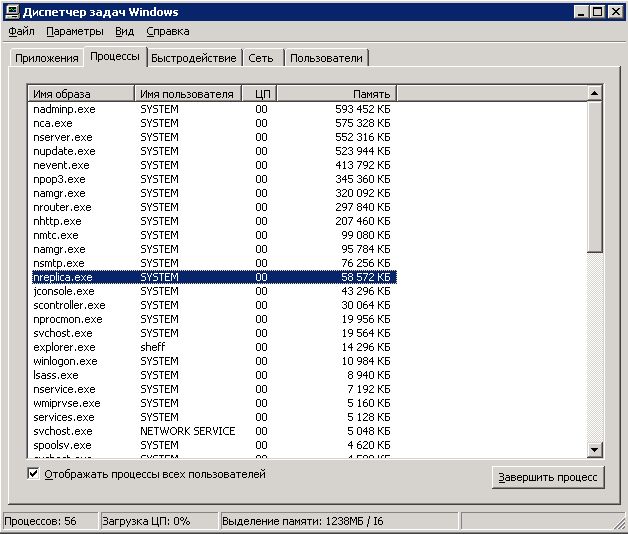This screenshot has height=534, width=628.
Task: Select the nserver.exe process
Action: (x=212, y=137)
